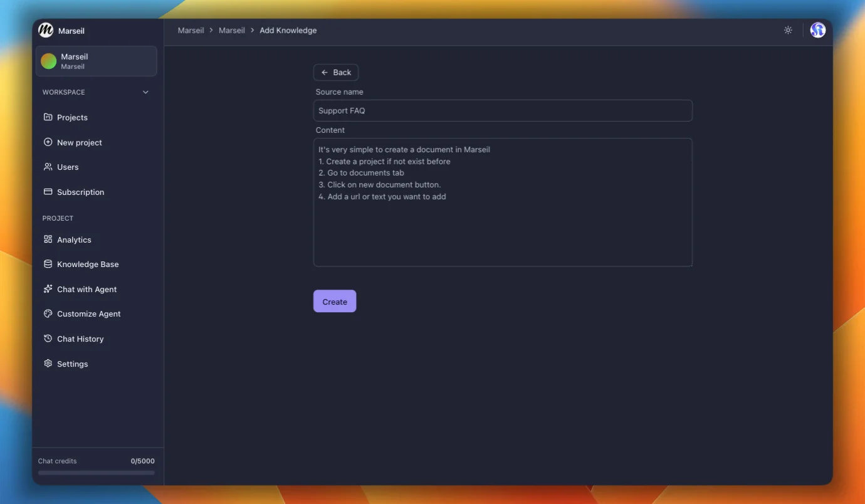Click the PROJECT section heading

58,218
